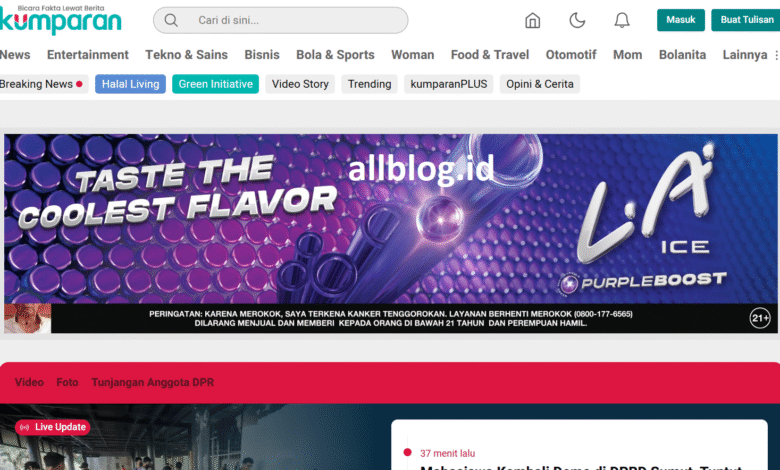Screen dimensions: 780x470
Task: Open the Bola & Sports category
Action: 335,55
